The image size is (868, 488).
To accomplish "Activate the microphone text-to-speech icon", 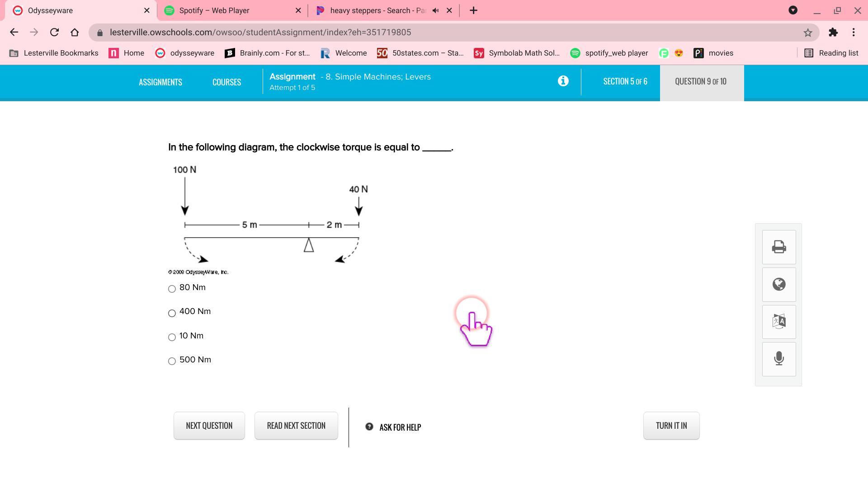I will click(x=778, y=359).
